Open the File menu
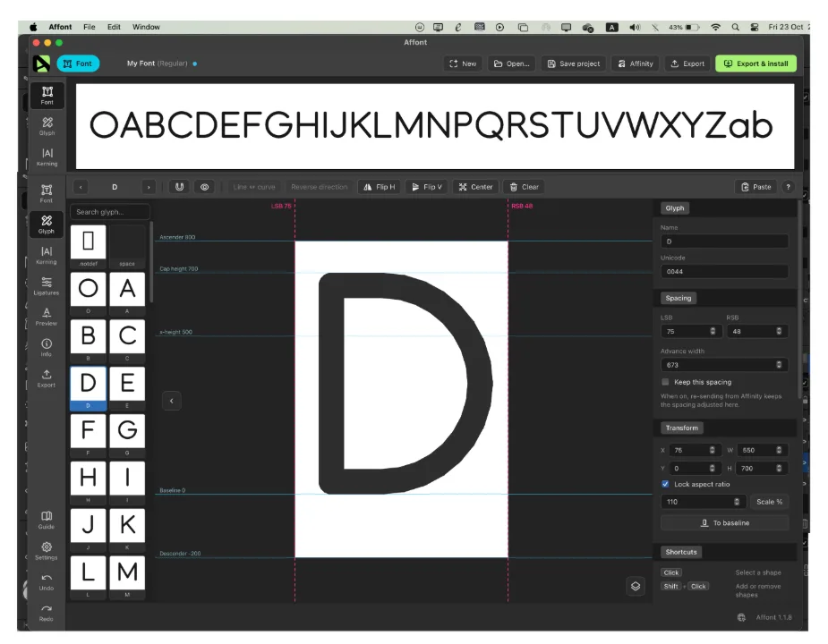 point(90,27)
